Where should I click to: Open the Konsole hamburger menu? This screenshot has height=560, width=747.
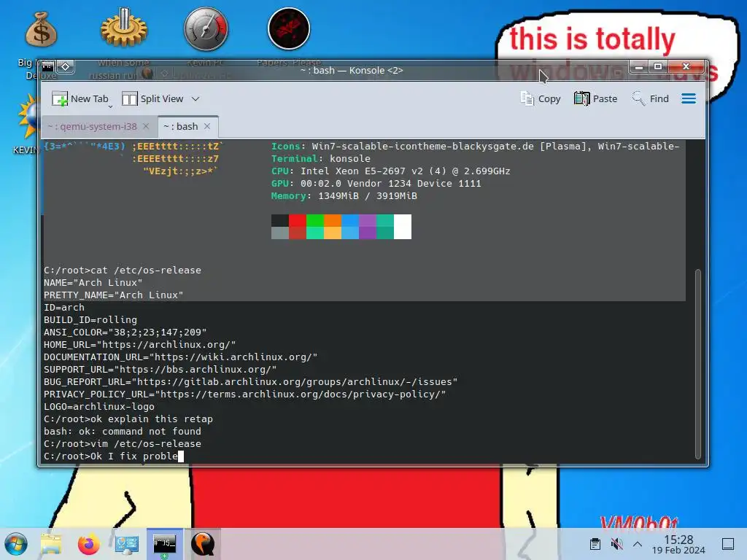tap(689, 98)
